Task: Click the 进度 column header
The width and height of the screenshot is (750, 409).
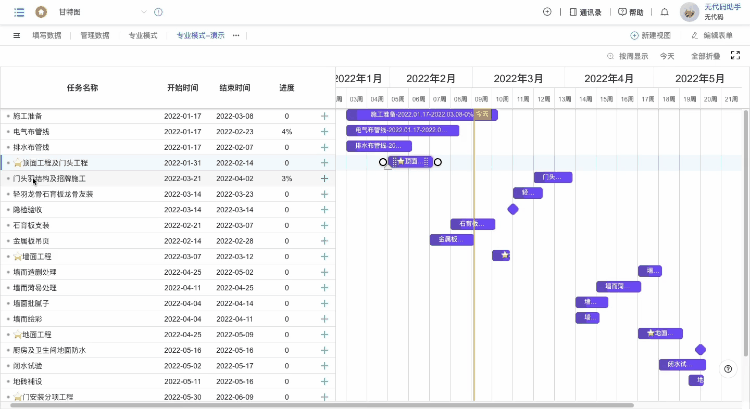Action: (x=287, y=88)
